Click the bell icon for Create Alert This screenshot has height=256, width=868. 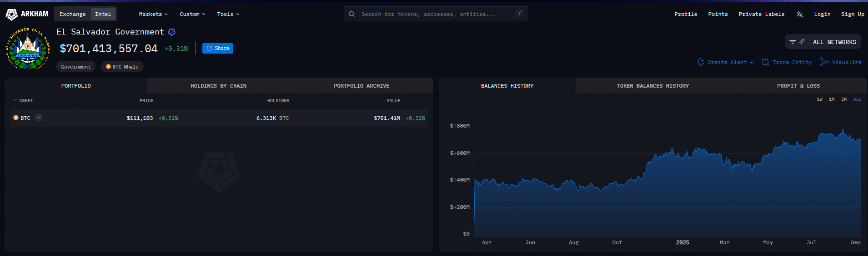coord(701,62)
